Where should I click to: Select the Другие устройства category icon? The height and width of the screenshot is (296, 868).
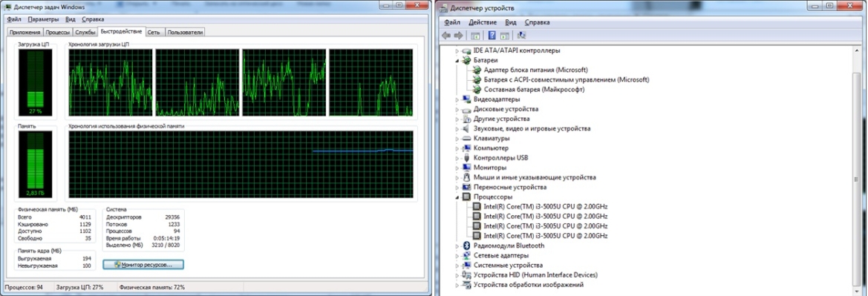click(x=466, y=119)
